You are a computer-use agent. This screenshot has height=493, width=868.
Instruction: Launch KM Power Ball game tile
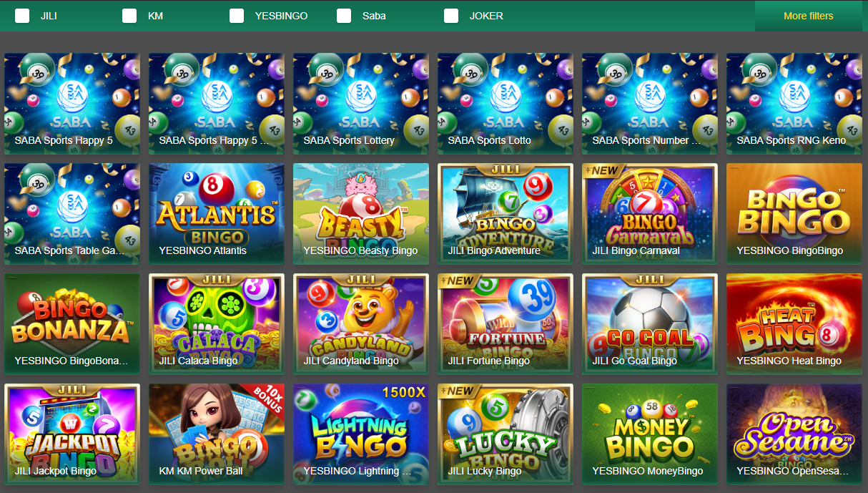click(x=217, y=434)
